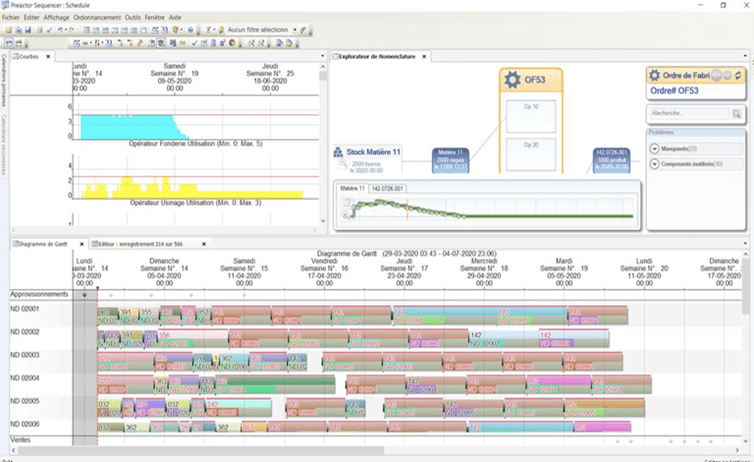Open the 'Aucun filtre sélectionn' filter dropdown

coord(294,30)
